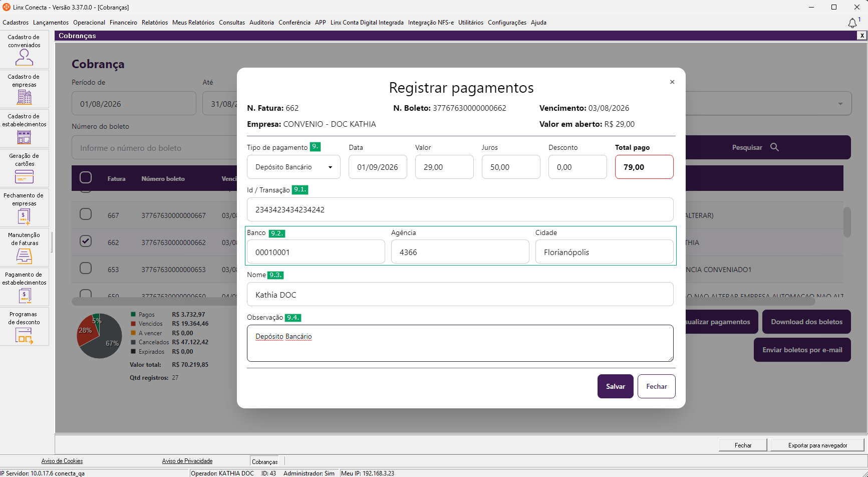Open Programas de desconto sidebar icon
Image resolution: width=868 pixels, height=477 pixels.
[24, 327]
